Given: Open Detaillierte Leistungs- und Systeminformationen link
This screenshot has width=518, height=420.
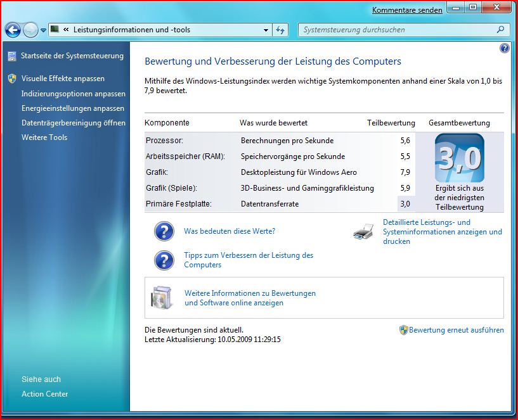Looking at the screenshot, I should 443,232.
